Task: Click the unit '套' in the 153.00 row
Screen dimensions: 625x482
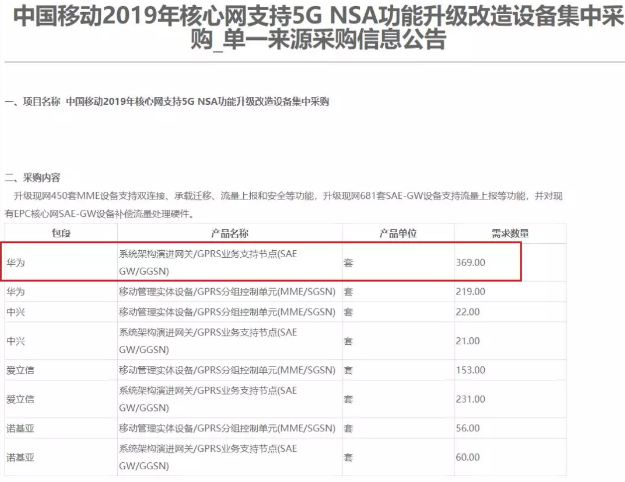Action: coord(348,370)
